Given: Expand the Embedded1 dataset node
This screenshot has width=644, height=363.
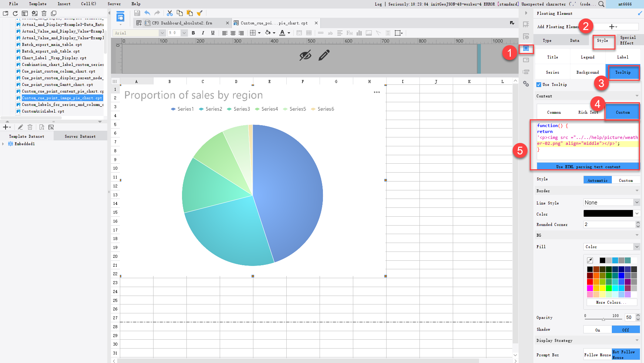Looking at the screenshot, I should pos(3,144).
